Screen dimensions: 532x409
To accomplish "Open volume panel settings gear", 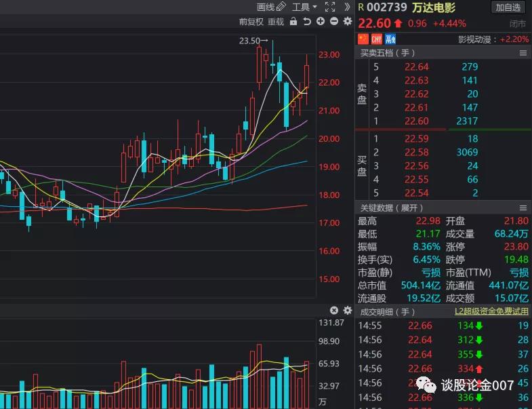I will 348,310.
